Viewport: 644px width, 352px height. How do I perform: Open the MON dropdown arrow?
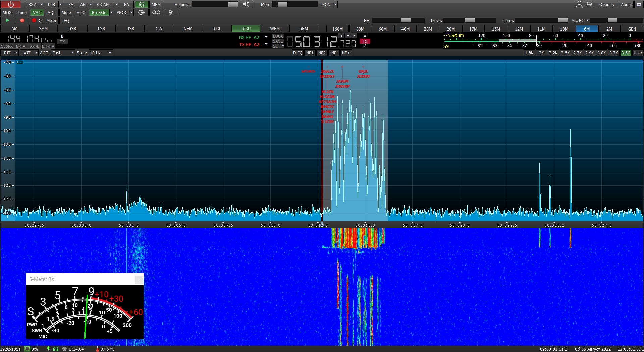[x=335, y=4]
